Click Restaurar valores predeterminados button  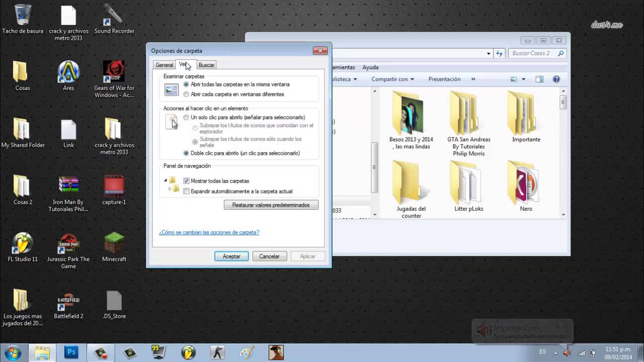tap(271, 205)
